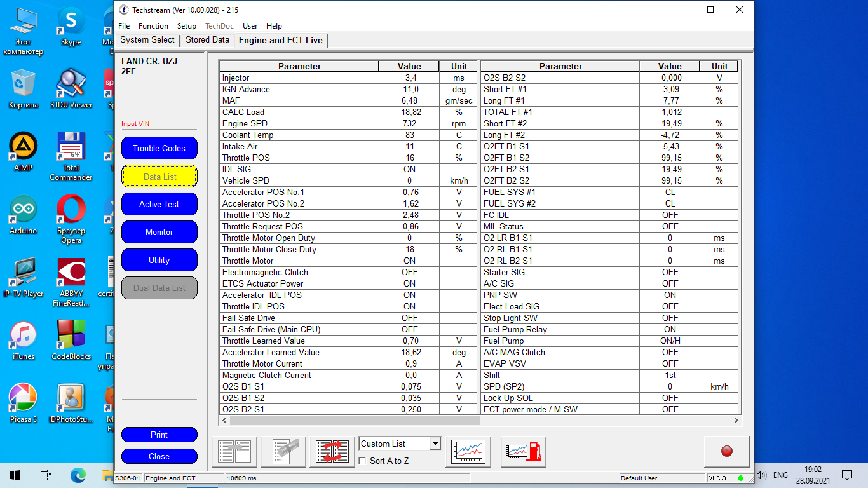The width and height of the screenshot is (868, 488).
Task: Open STDU Viewer desktop shortcut
Action: (71, 89)
